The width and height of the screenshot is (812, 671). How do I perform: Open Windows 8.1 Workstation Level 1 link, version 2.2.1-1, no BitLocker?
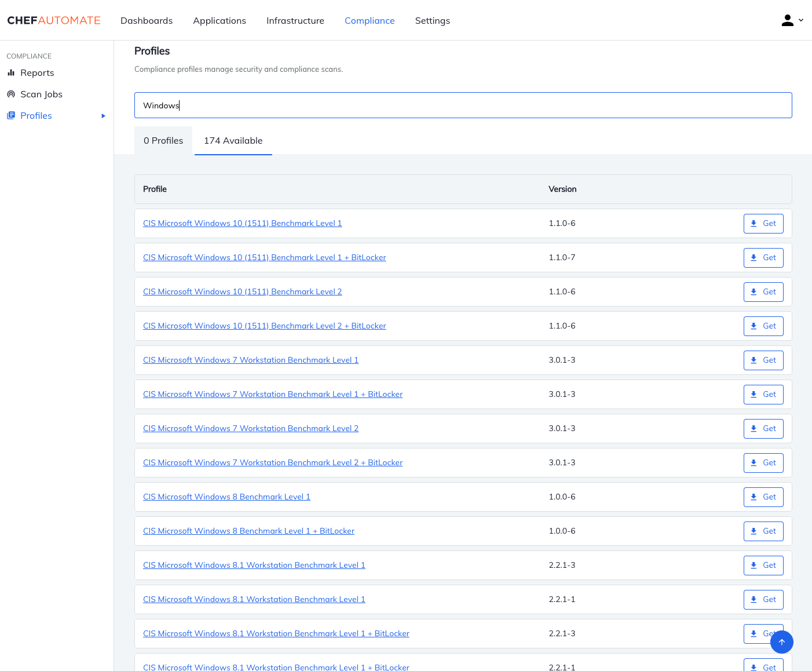[x=254, y=600]
